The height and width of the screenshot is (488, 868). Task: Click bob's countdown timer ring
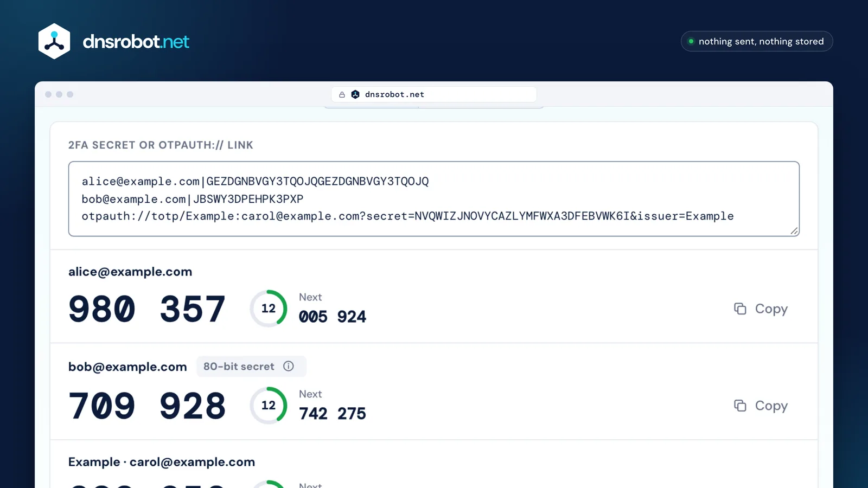269,405
